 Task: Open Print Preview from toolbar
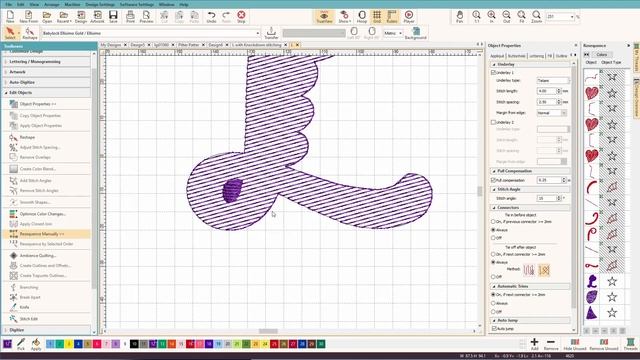[x=146, y=17]
